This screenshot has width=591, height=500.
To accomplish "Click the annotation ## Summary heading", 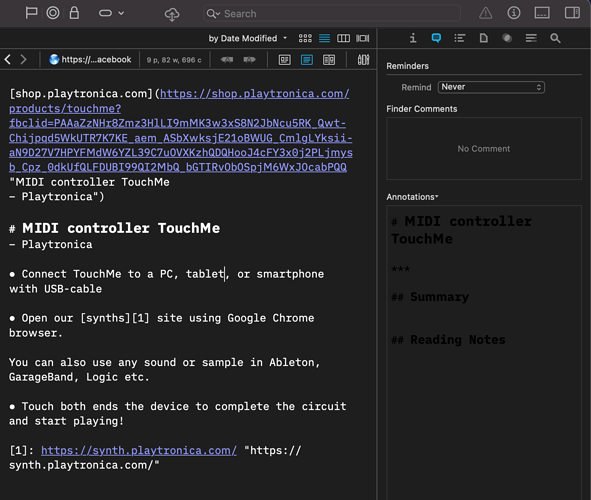I will tap(430, 297).
